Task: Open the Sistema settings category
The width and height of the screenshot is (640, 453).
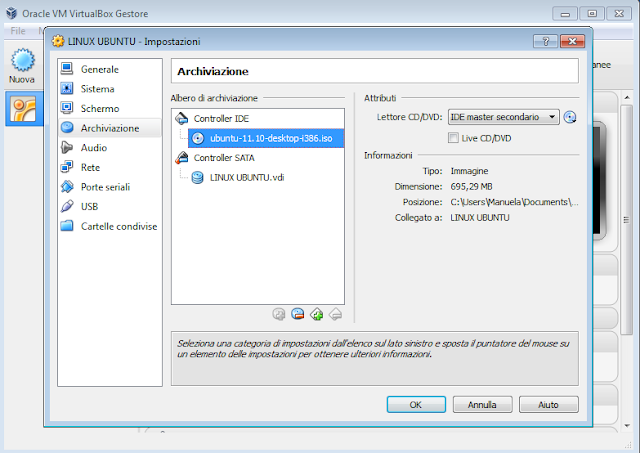Action: point(110,89)
